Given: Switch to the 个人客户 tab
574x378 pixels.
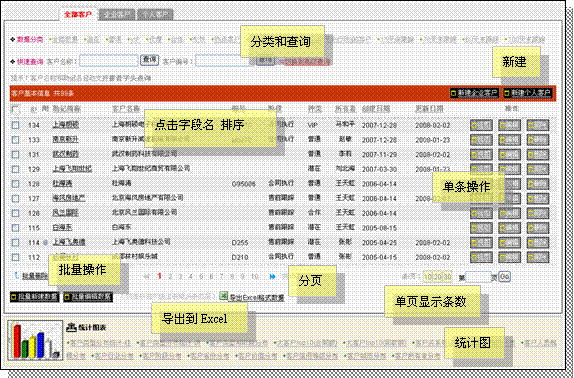Looking at the screenshot, I should (x=155, y=14).
